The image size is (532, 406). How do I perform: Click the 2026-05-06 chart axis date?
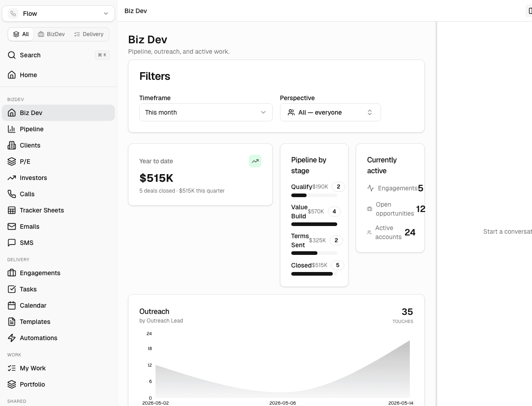click(x=283, y=403)
